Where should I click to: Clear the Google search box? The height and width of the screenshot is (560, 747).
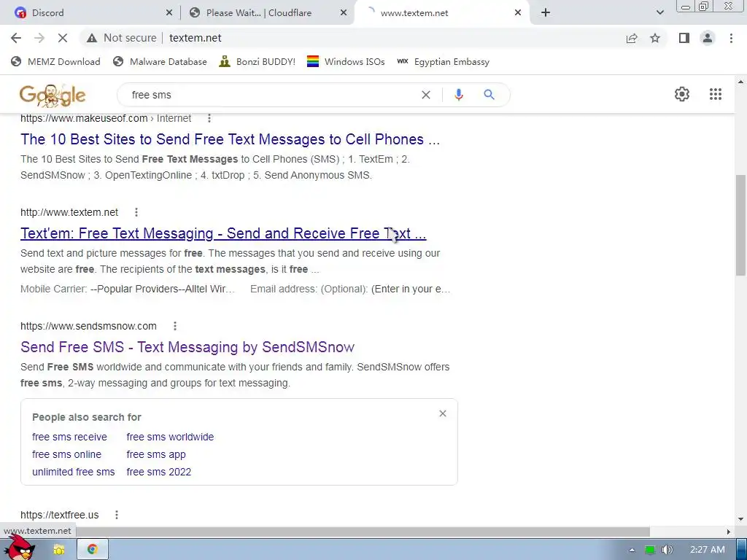point(426,95)
